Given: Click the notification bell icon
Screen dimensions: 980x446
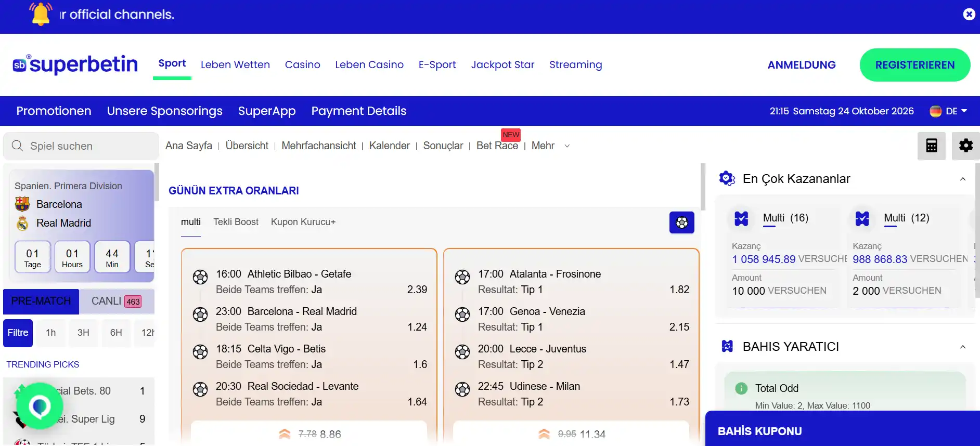Looking at the screenshot, I should coord(41,14).
